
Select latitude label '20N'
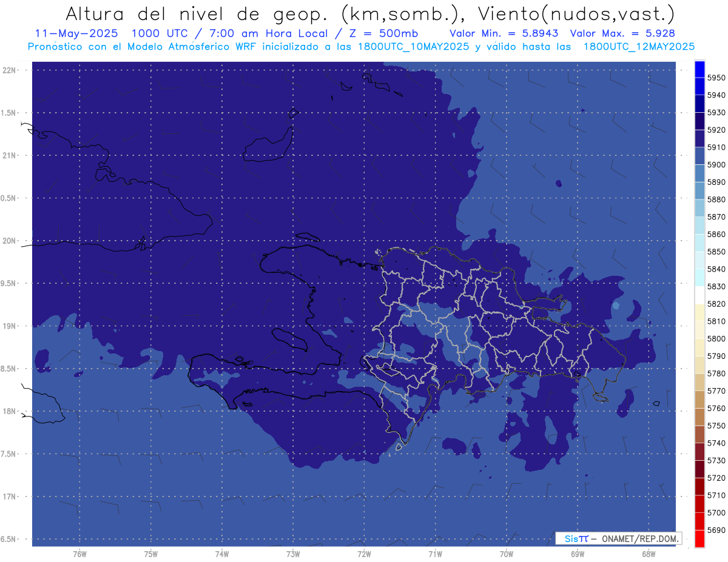(10, 241)
